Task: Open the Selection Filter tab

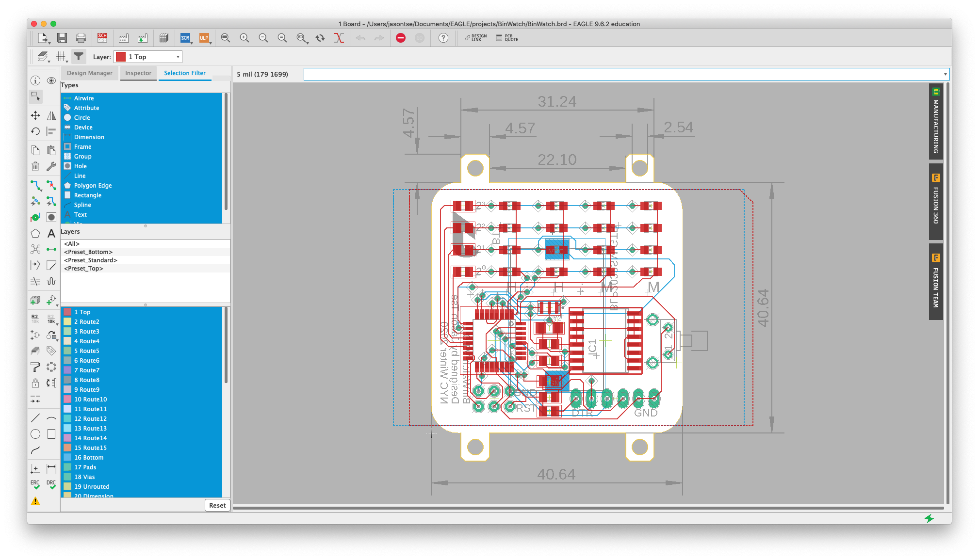Action: 185,73
